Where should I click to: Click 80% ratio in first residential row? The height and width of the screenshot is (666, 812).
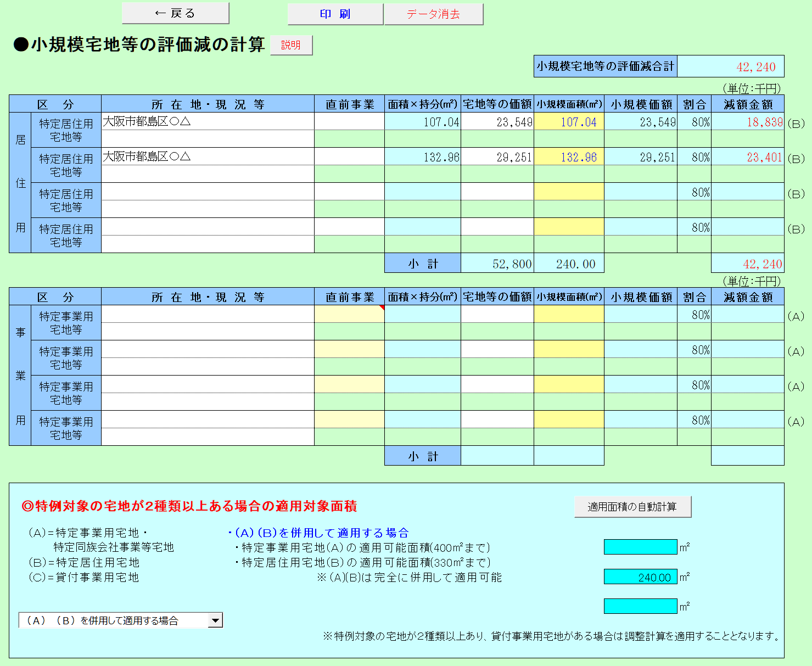pos(695,121)
